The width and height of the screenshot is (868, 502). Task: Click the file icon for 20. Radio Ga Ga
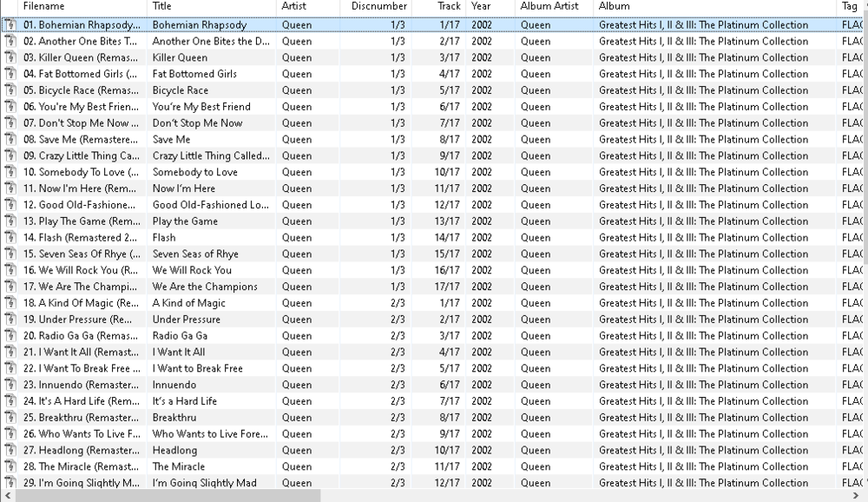(x=10, y=336)
